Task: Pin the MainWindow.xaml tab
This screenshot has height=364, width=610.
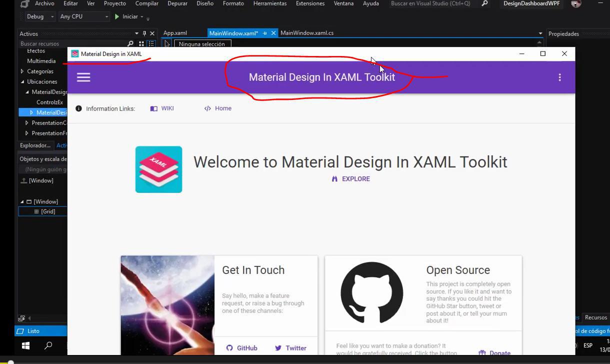Action: [x=265, y=33]
